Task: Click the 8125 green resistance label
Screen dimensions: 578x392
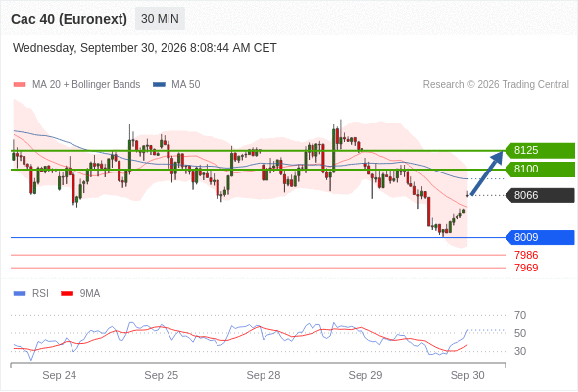Action: [540, 151]
